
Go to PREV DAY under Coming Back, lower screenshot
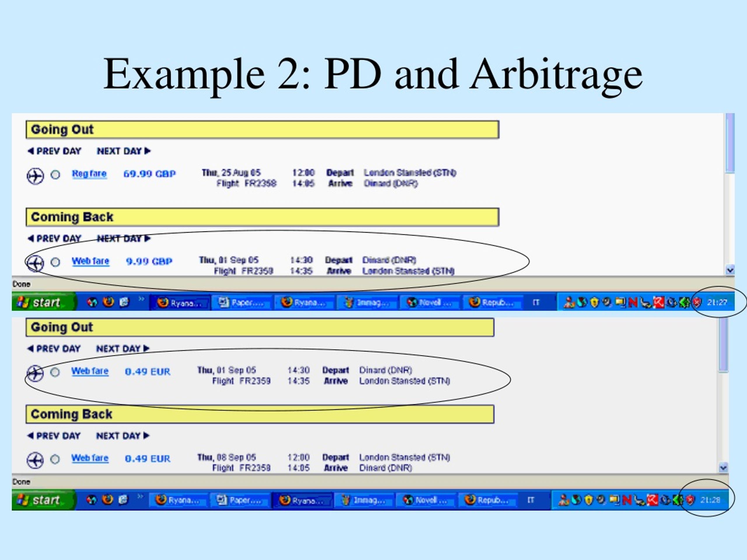pyautogui.click(x=54, y=436)
